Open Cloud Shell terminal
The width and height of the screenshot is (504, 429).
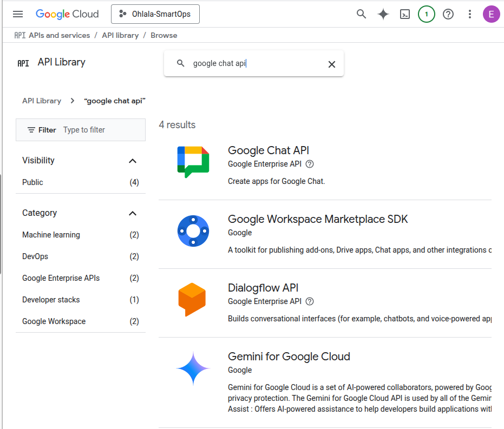[404, 14]
